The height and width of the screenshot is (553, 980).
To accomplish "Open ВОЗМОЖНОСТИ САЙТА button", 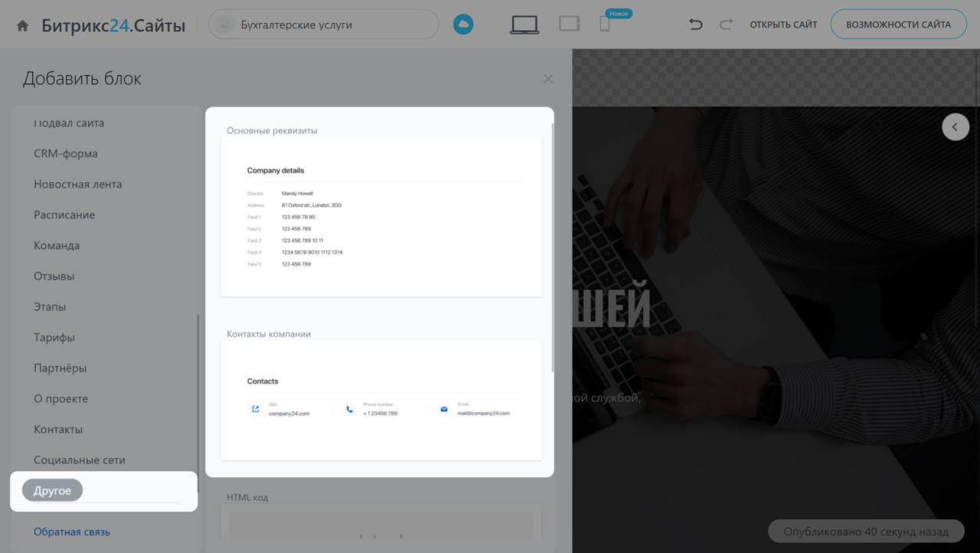I will point(898,25).
